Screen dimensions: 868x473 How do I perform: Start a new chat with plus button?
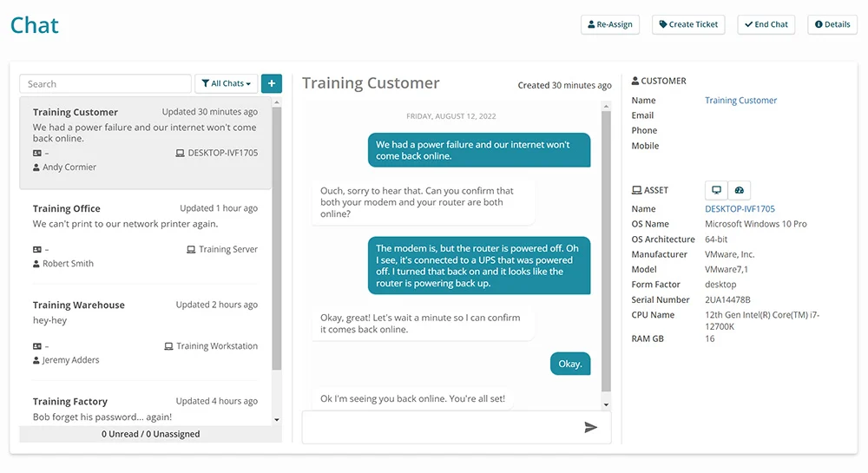(x=271, y=83)
